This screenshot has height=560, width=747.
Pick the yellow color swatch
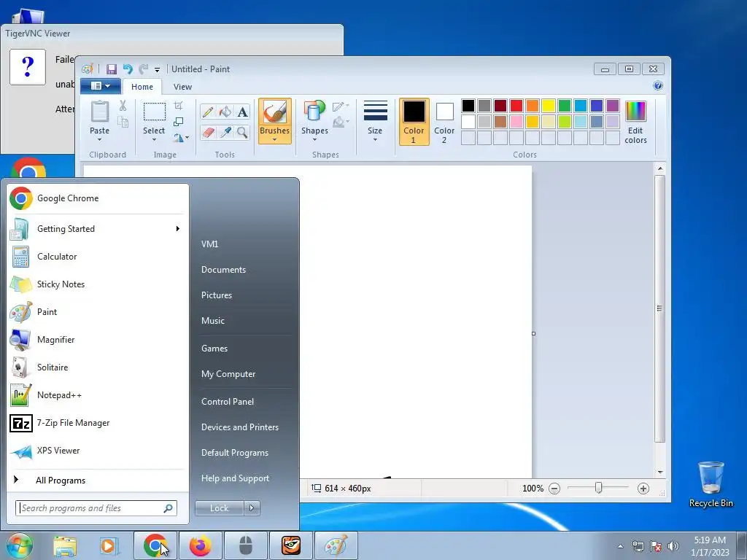[549, 106]
